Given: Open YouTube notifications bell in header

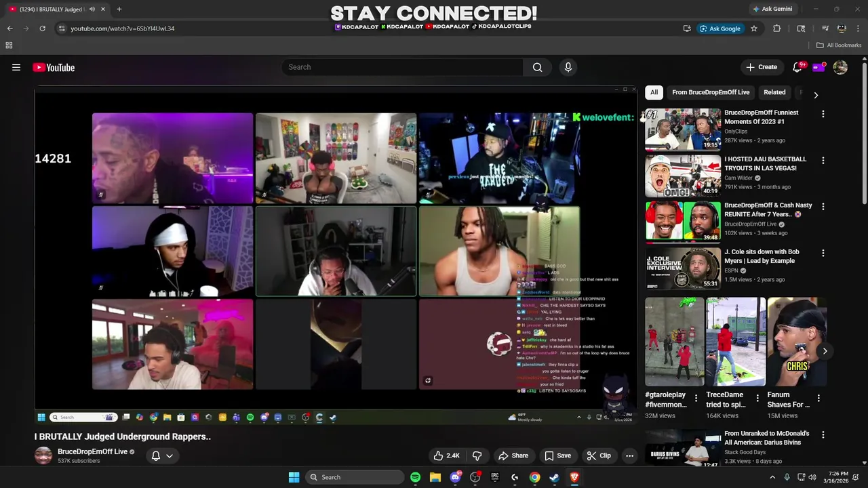Looking at the screenshot, I should [797, 67].
